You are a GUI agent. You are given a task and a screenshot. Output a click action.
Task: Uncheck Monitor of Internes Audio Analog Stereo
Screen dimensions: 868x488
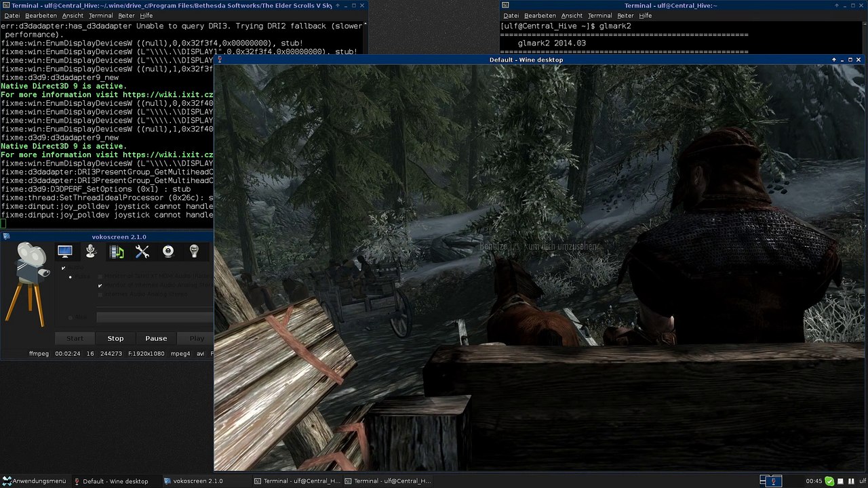[100, 285]
